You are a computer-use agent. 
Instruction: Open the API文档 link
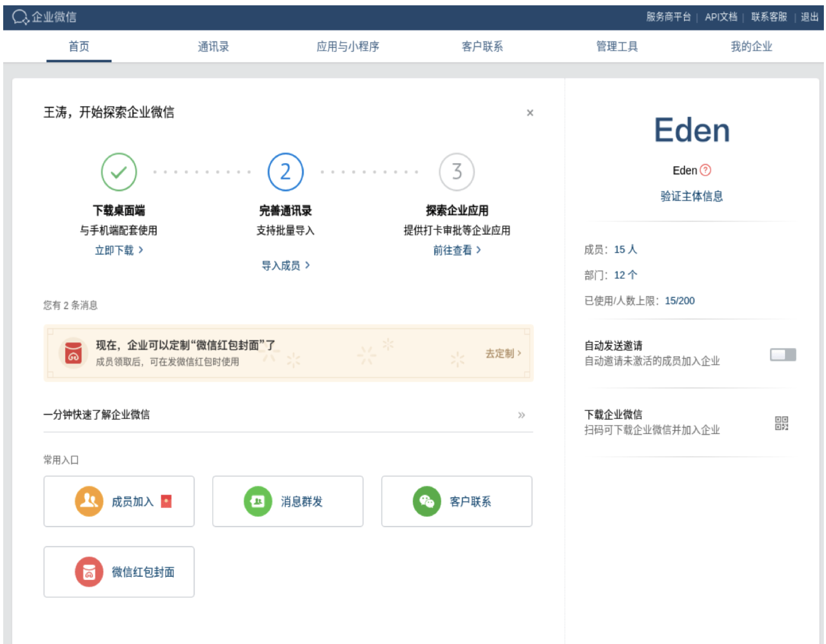[721, 17]
